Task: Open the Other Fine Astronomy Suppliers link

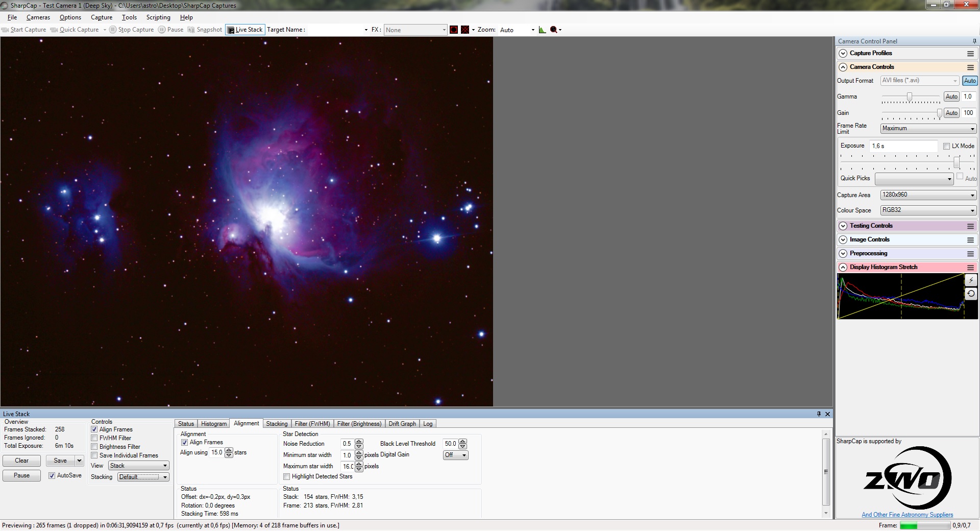Action: pyautogui.click(x=907, y=515)
